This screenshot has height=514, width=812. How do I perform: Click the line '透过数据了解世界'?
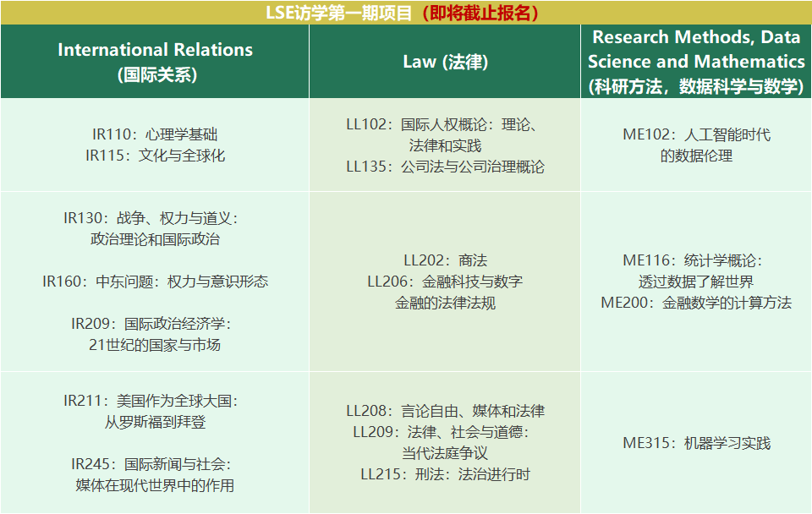coord(696,282)
